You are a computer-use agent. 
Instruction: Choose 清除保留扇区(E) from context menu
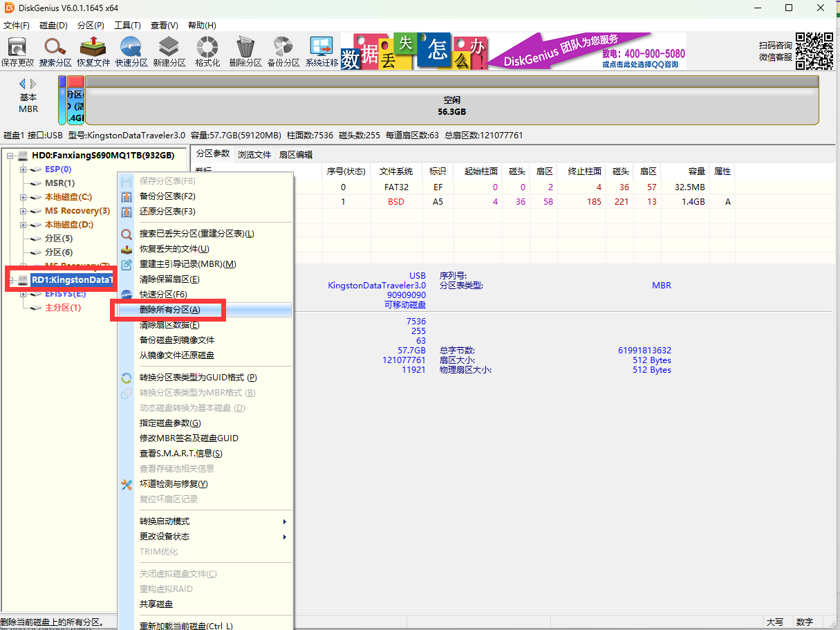205,279
